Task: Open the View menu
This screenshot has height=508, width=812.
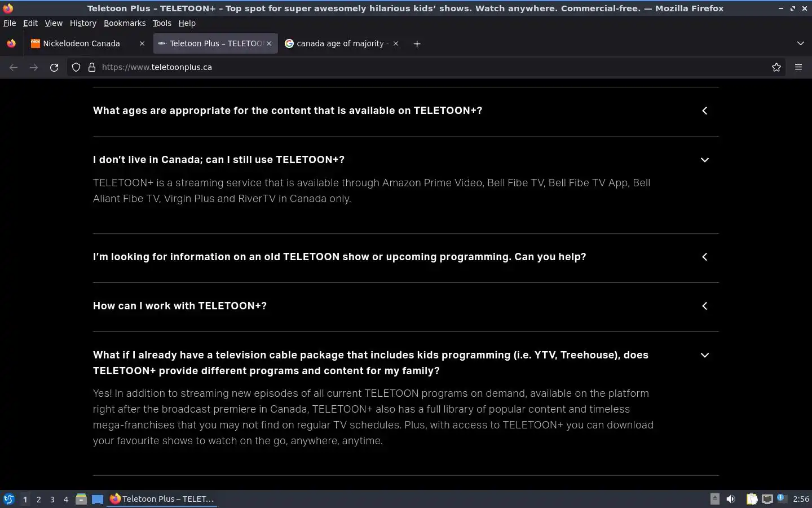Action: point(54,23)
